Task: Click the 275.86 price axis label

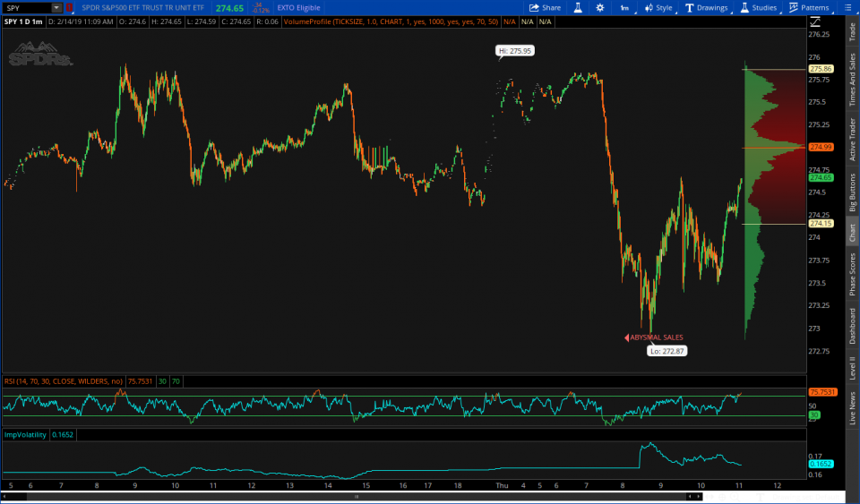Action: [x=821, y=69]
